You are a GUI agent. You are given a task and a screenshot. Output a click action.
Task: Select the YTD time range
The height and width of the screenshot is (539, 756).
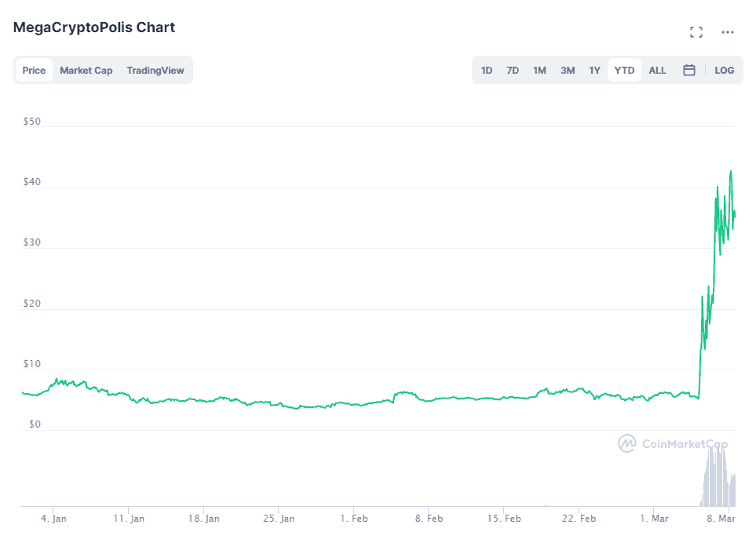624,71
